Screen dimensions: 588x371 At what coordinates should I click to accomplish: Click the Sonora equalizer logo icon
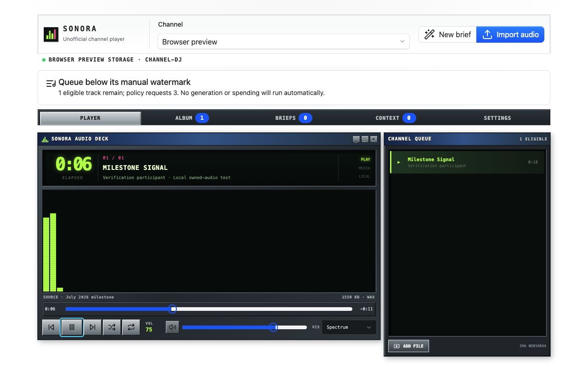[51, 34]
